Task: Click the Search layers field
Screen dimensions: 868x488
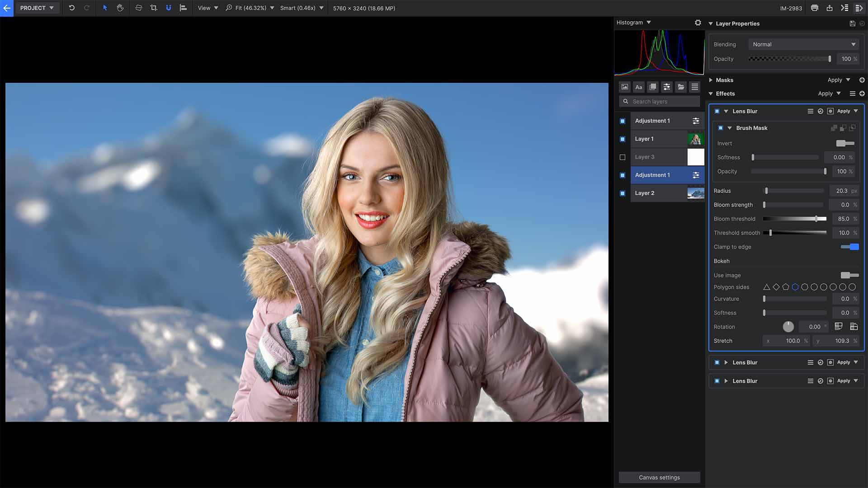Action: (659, 101)
